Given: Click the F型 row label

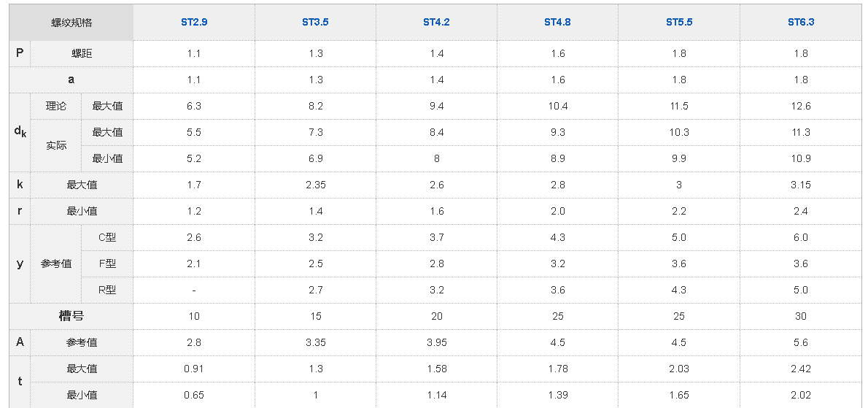Looking at the screenshot, I should tap(107, 263).
